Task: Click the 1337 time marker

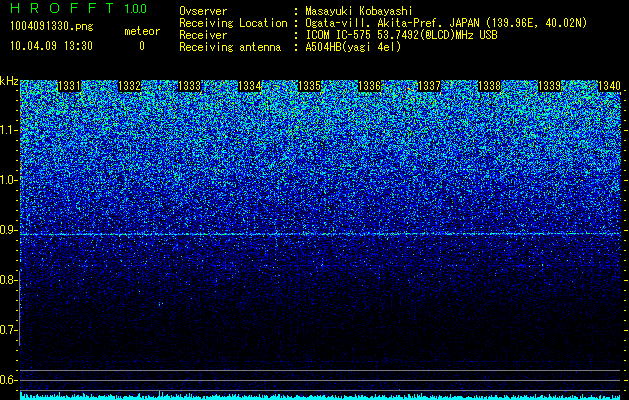Action: click(429, 86)
